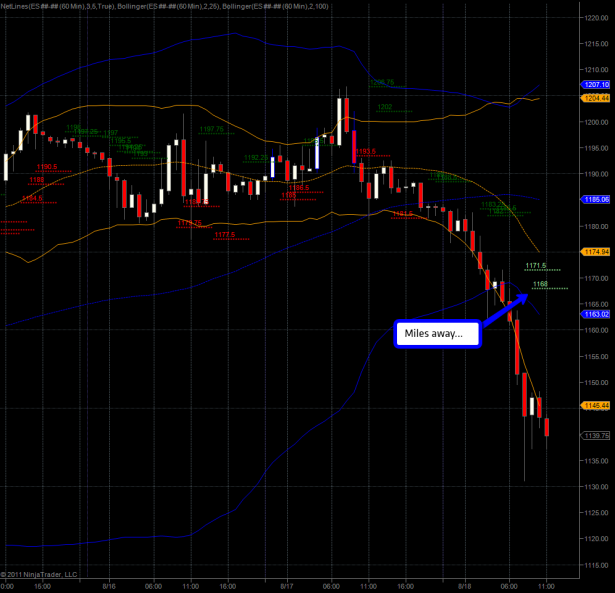Select the 1204.44 orange price marker
Screen dimensions: 615x593
point(595,98)
